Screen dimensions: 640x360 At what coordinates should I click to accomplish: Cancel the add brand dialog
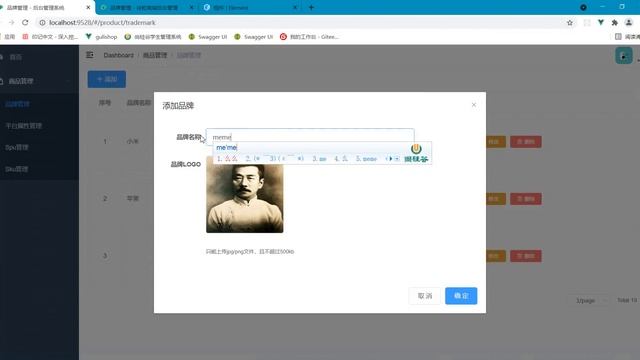click(424, 296)
